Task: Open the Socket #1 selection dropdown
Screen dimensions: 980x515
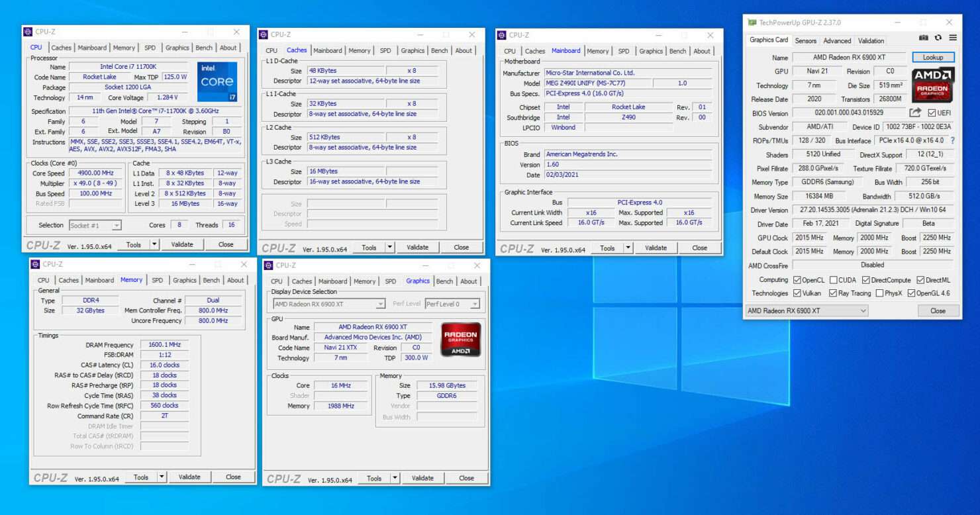Action: [95, 225]
